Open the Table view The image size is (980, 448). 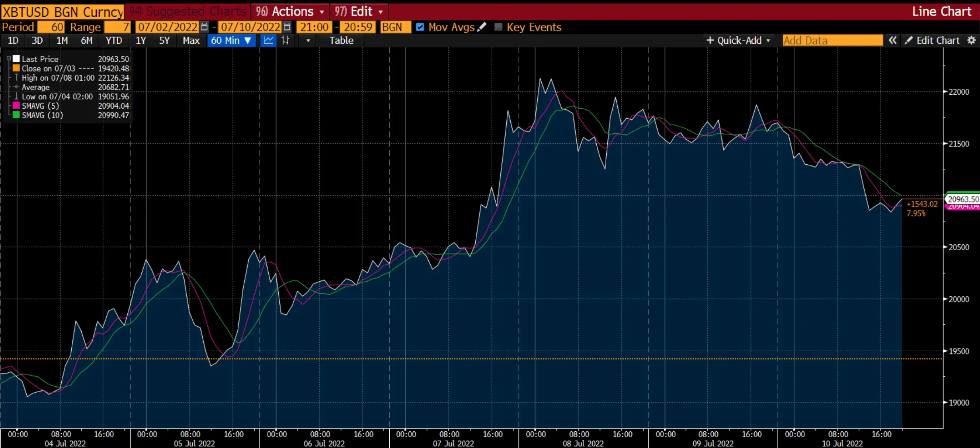(x=341, y=40)
